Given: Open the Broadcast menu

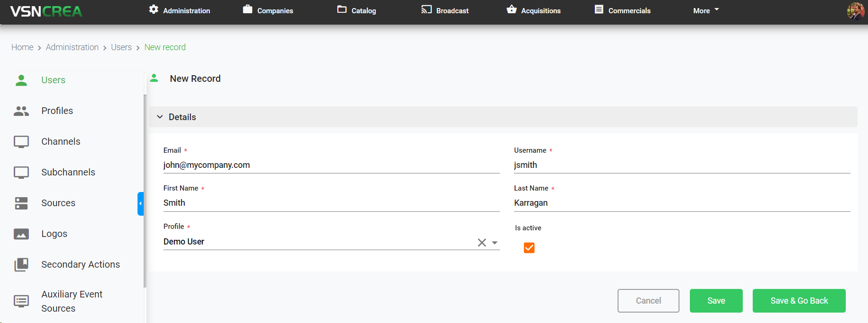Looking at the screenshot, I should point(445,10).
